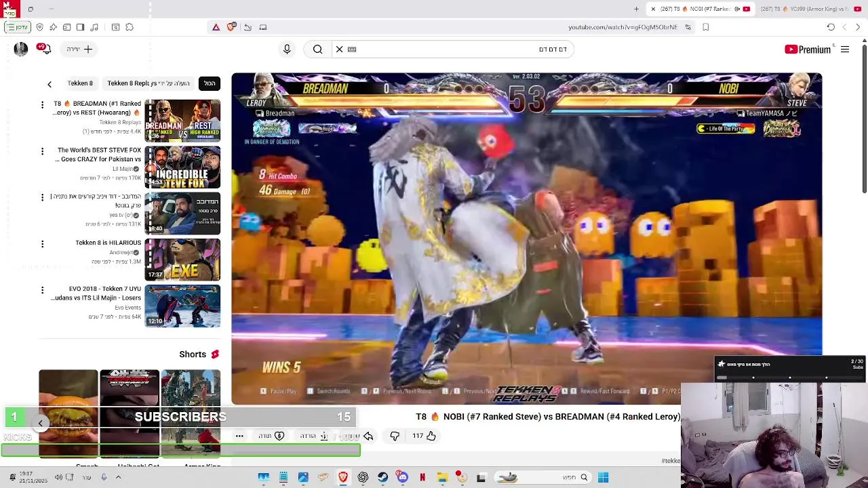This screenshot has width=868, height=488.
Task: Open the account avatar menu
Action: click(20, 49)
